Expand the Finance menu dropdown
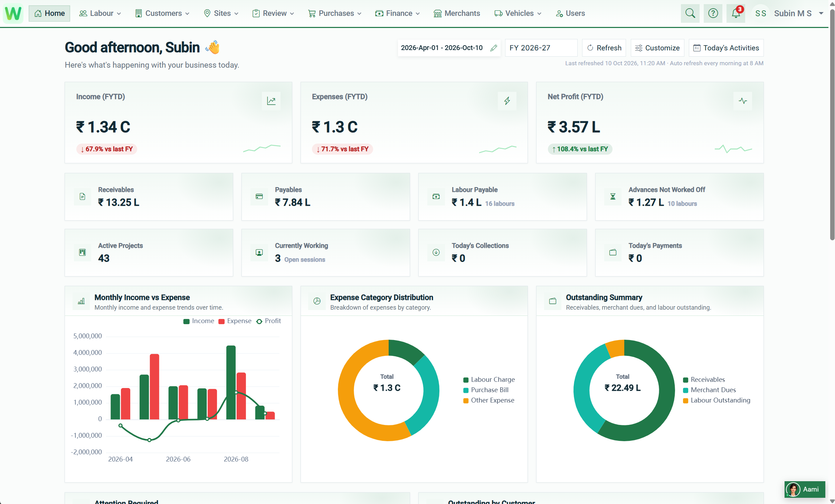 (397, 13)
